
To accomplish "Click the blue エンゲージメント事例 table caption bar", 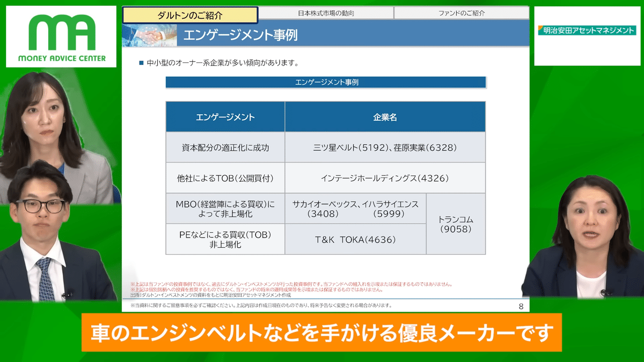I will (x=326, y=82).
